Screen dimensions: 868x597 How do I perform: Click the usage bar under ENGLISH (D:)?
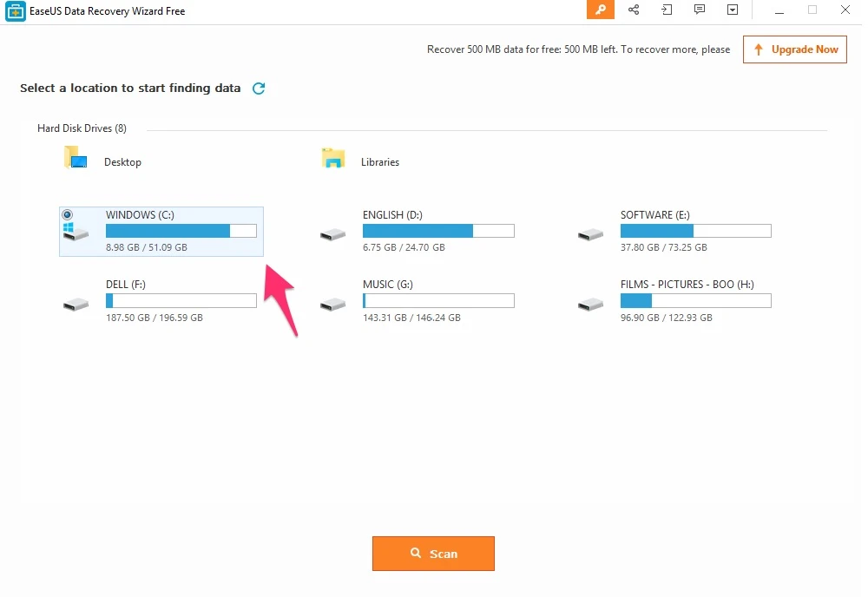click(438, 231)
